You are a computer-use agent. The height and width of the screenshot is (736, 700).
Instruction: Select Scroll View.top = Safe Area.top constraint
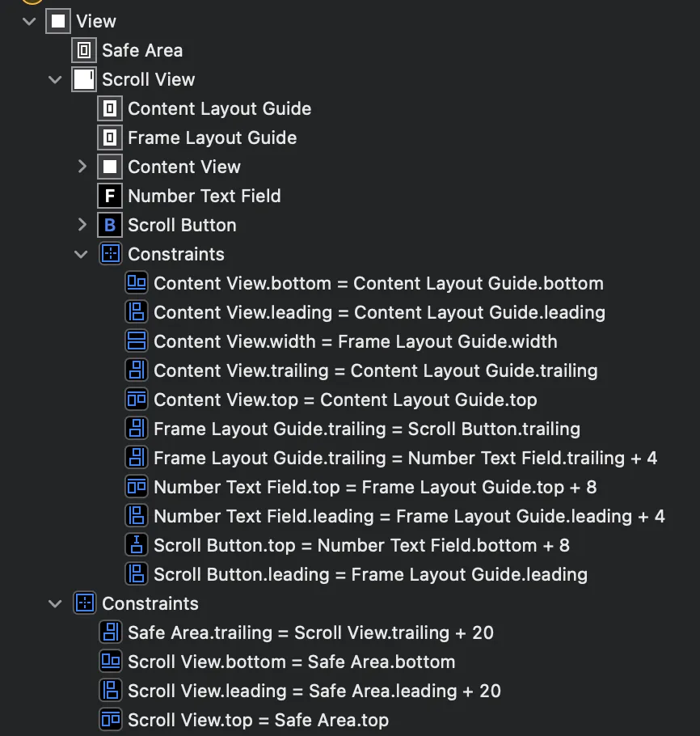pos(258,720)
